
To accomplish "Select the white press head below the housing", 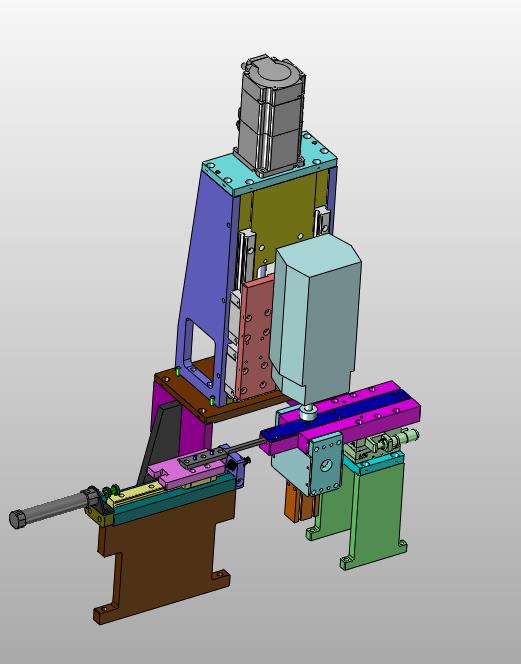I will click(308, 412).
